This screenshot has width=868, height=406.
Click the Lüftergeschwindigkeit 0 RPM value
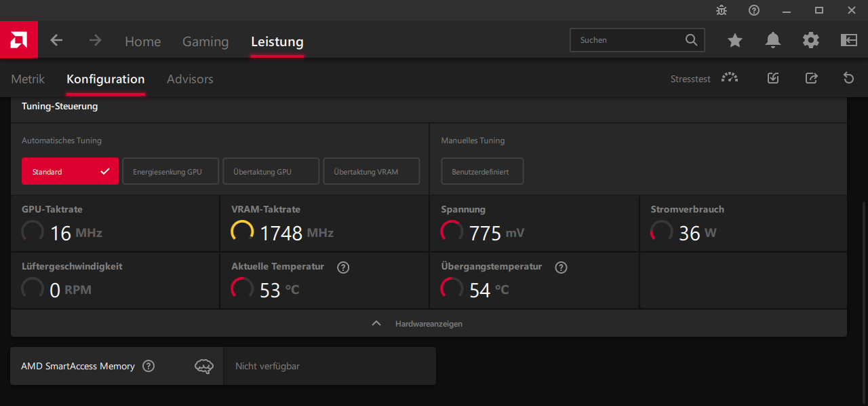click(x=71, y=290)
